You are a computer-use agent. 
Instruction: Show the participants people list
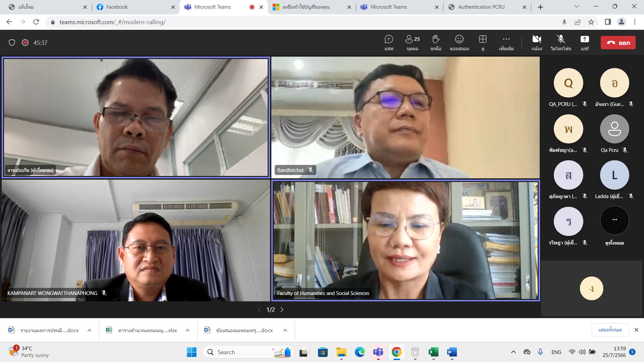tap(412, 43)
